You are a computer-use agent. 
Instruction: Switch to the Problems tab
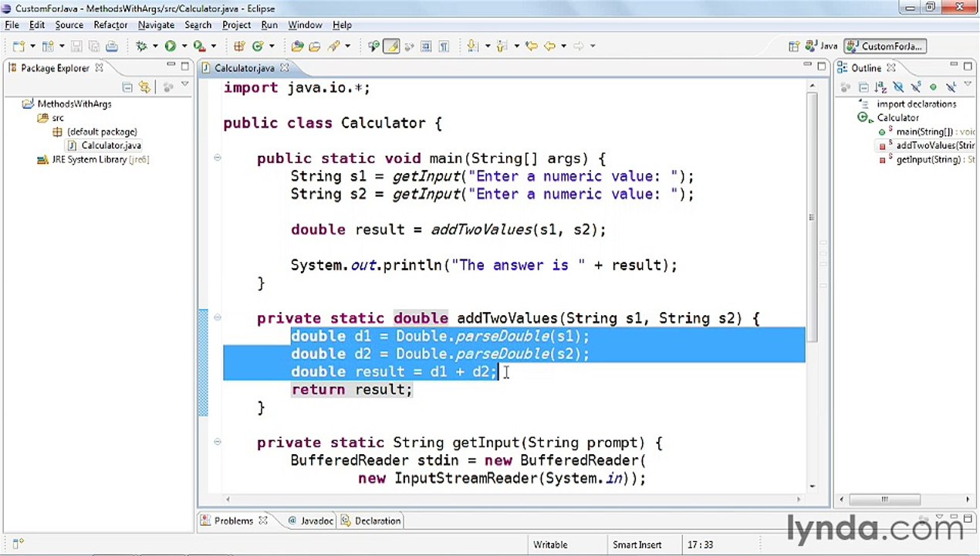pyautogui.click(x=234, y=521)
